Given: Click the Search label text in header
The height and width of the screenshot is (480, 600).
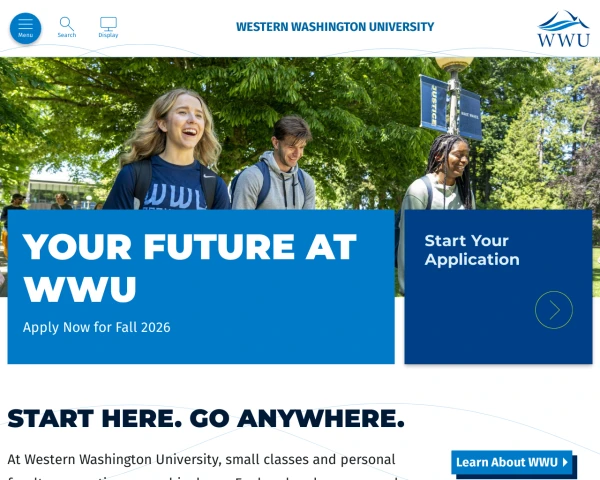Looking at the screenshot, I should coord(67,35).
